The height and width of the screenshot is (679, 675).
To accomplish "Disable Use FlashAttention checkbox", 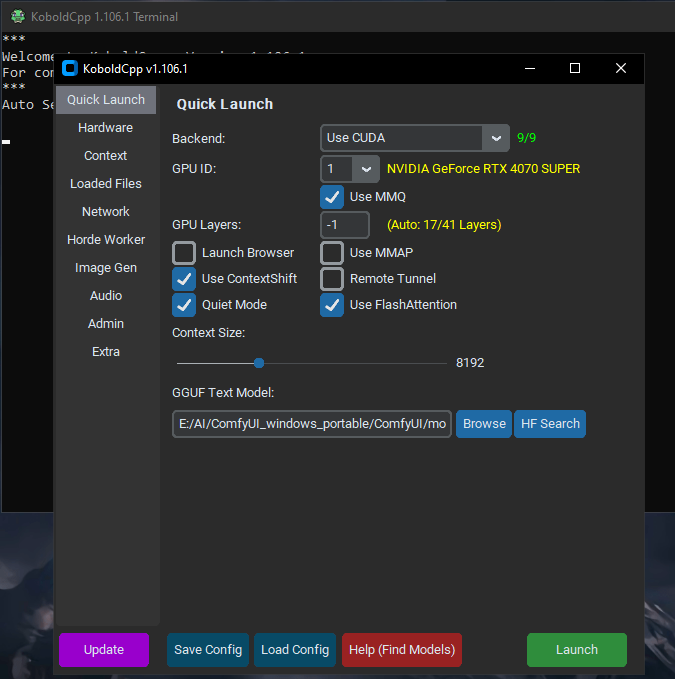I will click(x=332, y=305).
